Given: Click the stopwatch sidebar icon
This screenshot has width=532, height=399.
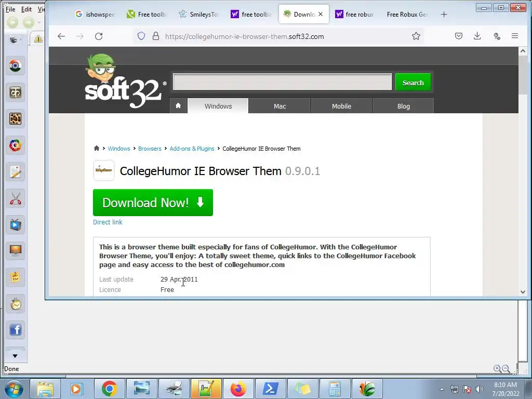Looking at the screenshot, I should 15,304.
